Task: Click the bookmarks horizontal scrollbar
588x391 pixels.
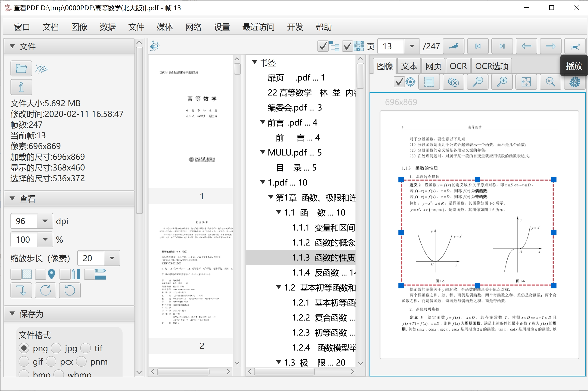Action: pos(301,371)
